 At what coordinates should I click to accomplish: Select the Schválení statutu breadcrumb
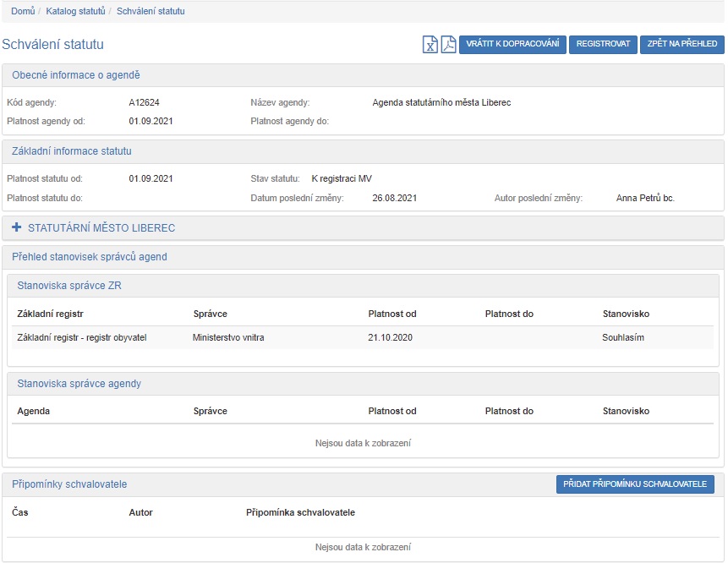(x=151, y=11)
